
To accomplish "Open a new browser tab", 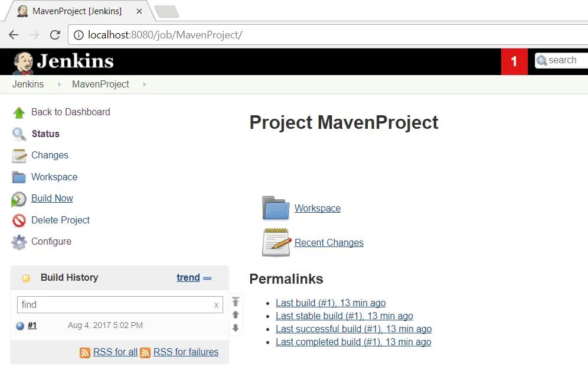I will [167, 12].
